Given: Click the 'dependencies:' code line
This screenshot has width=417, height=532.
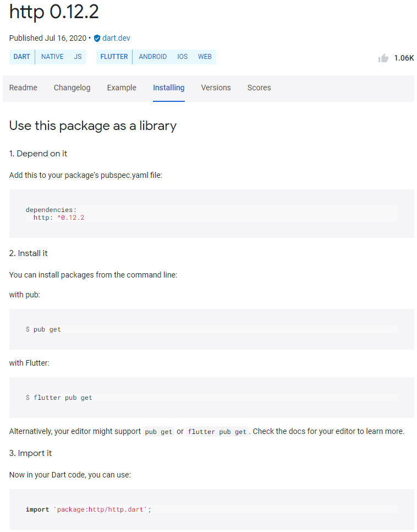Looking at the screenshot, I should click(x=51, y=210).
